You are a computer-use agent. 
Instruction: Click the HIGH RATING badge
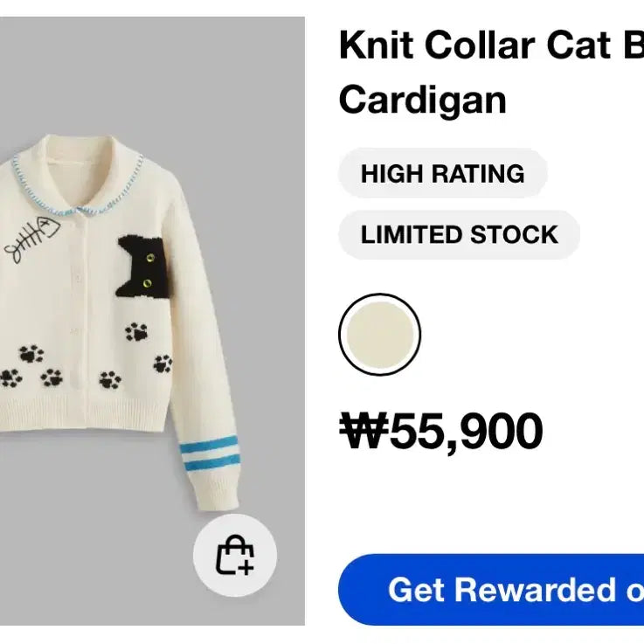click(x=442, y=173)
